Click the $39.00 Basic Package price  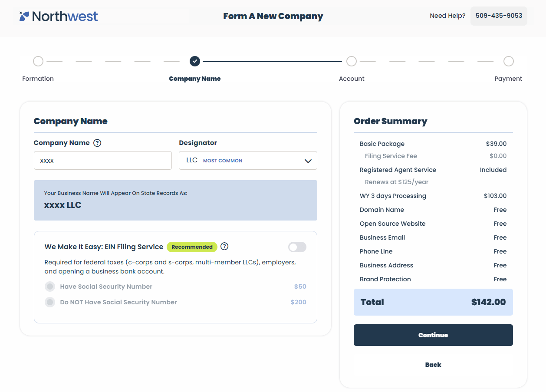[x=496, y=144]
